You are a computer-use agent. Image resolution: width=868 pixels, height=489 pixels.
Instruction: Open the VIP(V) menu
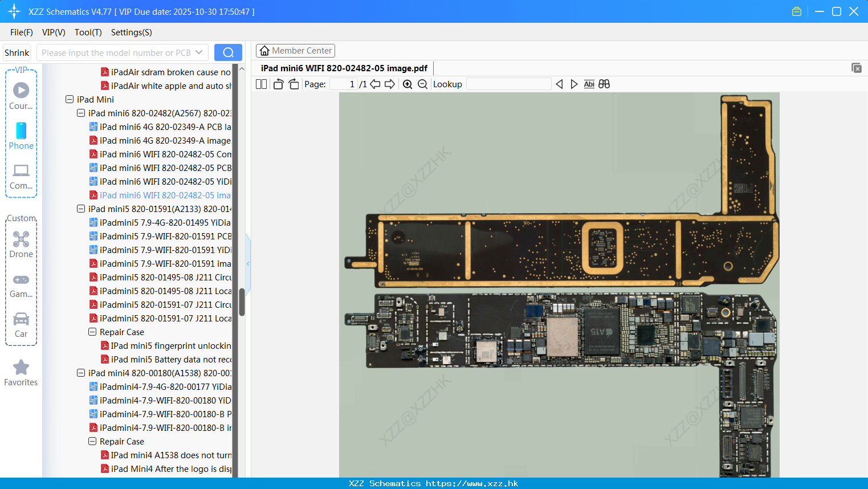click(54, 32)
